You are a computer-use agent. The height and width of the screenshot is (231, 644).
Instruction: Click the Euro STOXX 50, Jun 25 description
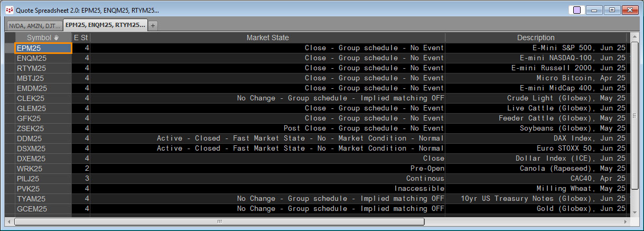click(581, 149)
